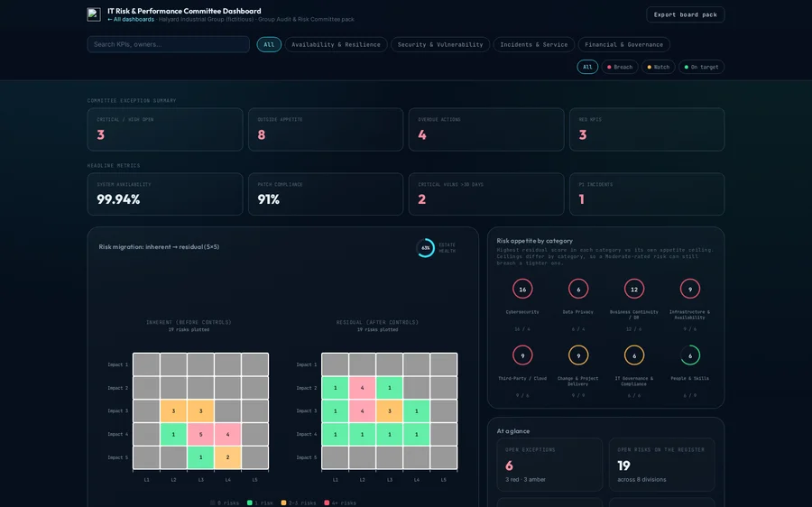Click Residual (After Controls) matrix title
Viewport: 812px width, 507px height.
(377, 322)
